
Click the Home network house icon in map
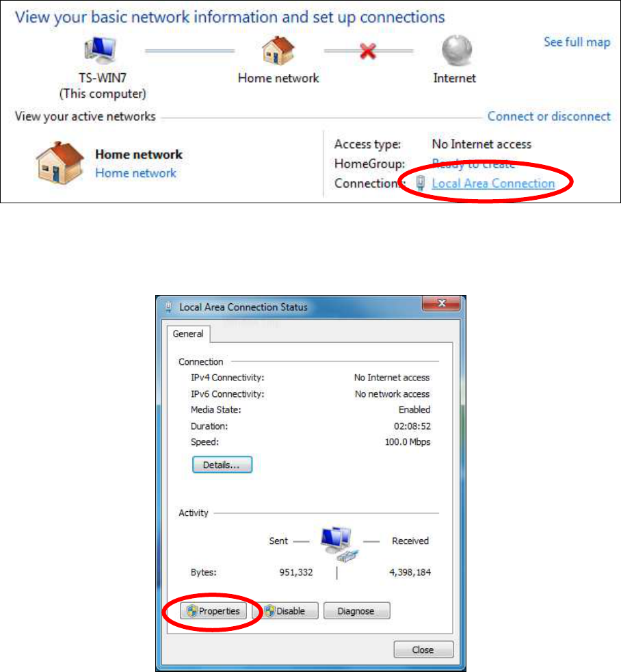[x=278, y=51]
